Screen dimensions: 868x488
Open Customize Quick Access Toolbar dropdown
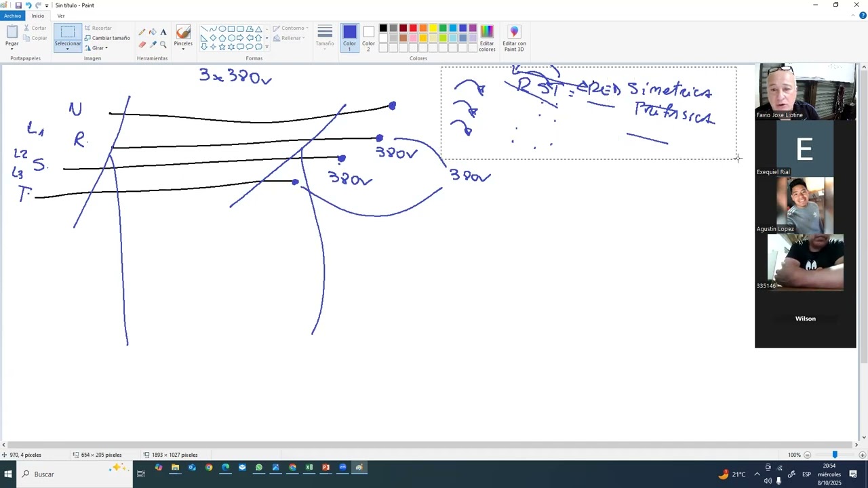[x=47, y=5]
